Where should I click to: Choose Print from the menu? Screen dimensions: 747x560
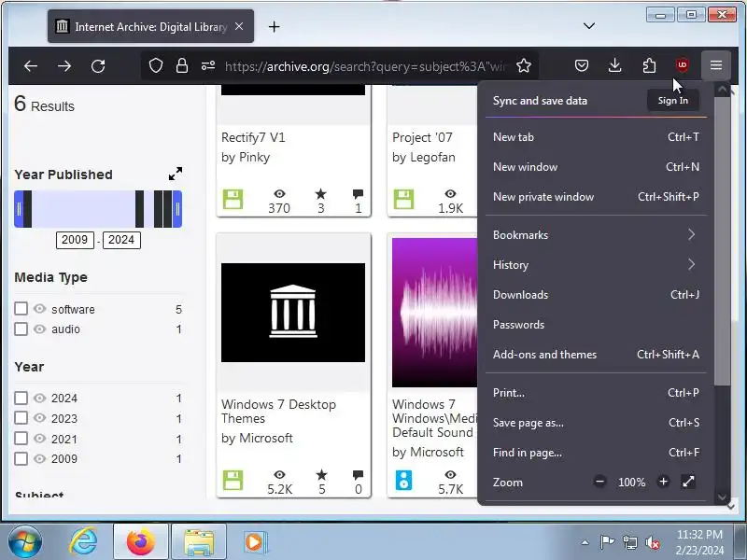(596, 393)
